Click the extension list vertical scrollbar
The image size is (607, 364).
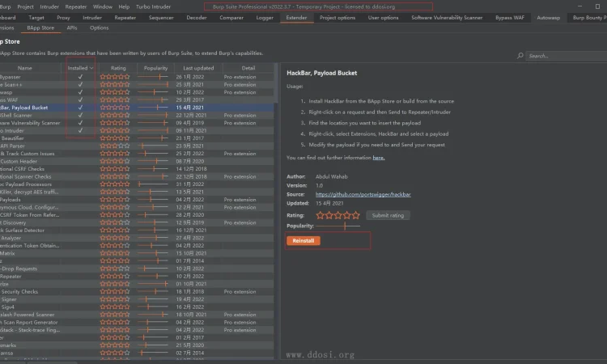(x=276, y=83)
